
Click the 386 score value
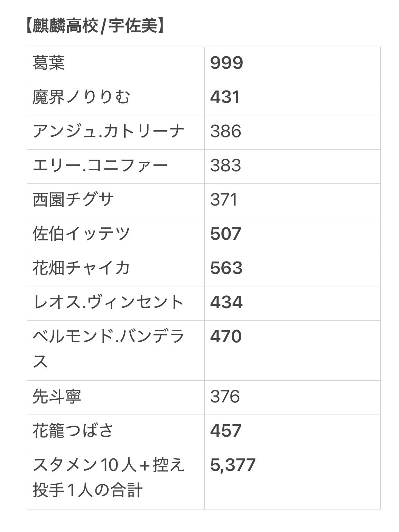225,131
